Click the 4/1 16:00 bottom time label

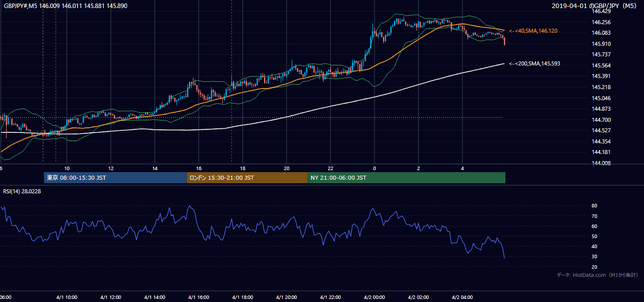(199, 297)
